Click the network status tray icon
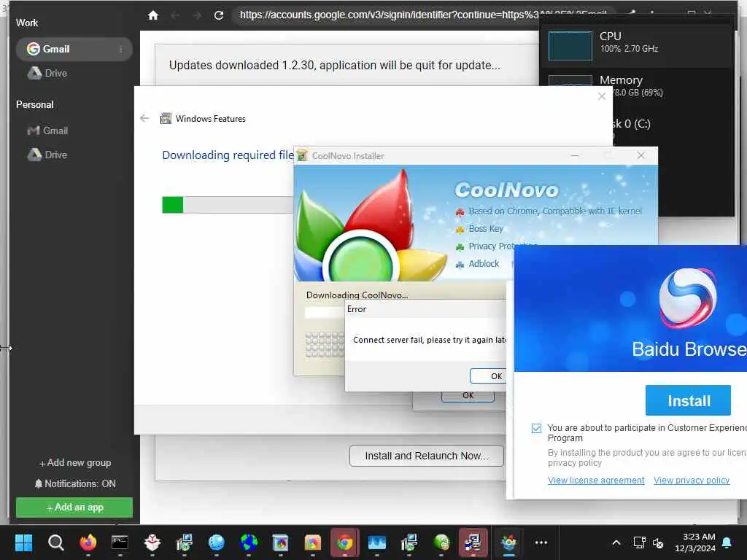 (639, 542)
